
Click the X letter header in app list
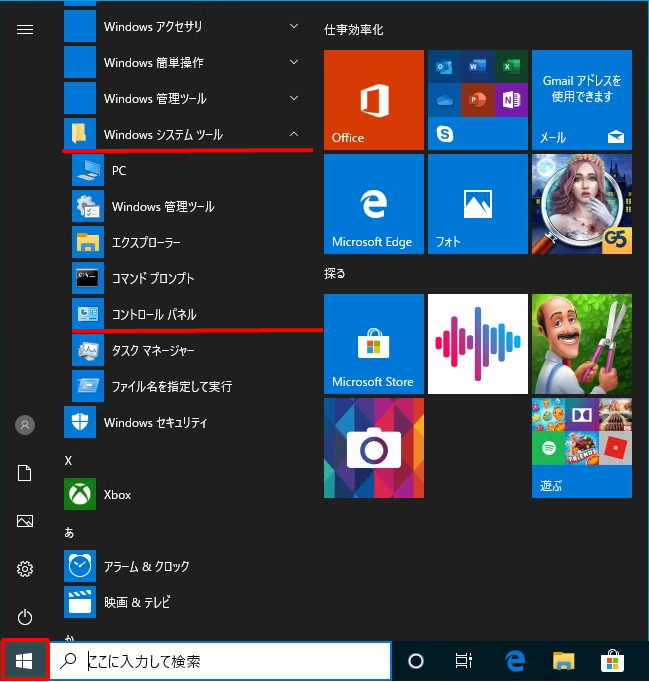pyautogui.click(x=68, y=461)
